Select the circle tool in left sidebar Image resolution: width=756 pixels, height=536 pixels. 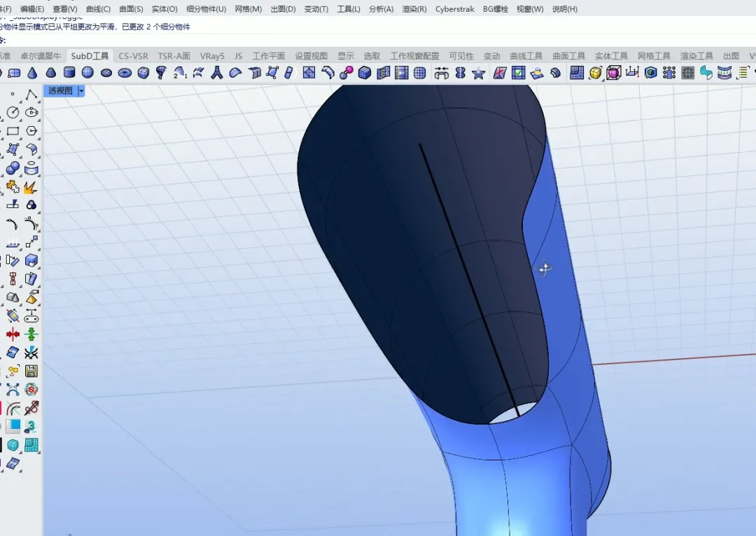tap(13, 112)
